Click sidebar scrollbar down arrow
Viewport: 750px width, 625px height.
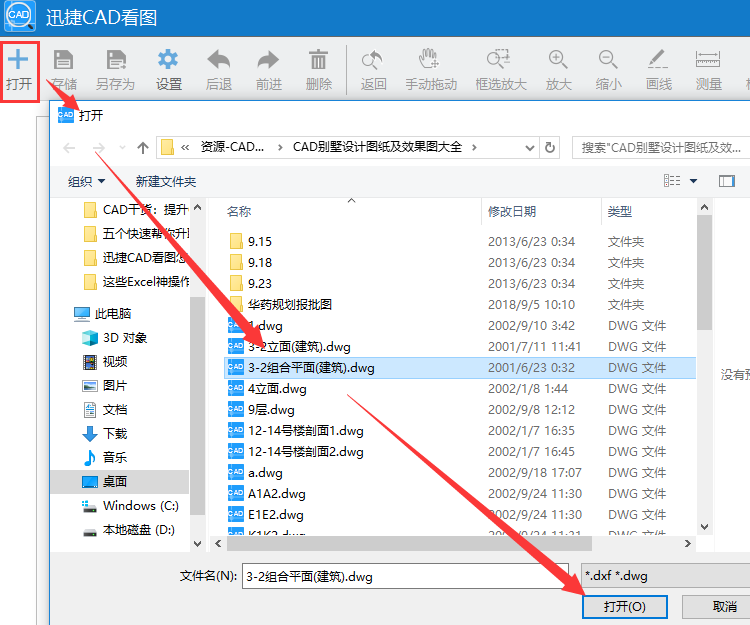(x=197, y=543)
